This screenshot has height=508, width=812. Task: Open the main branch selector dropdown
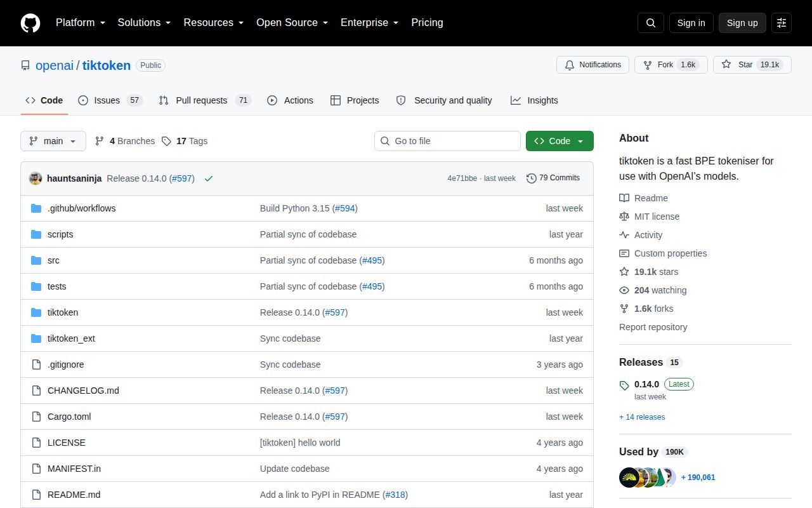pyautogui.click(x=53, y=141)
